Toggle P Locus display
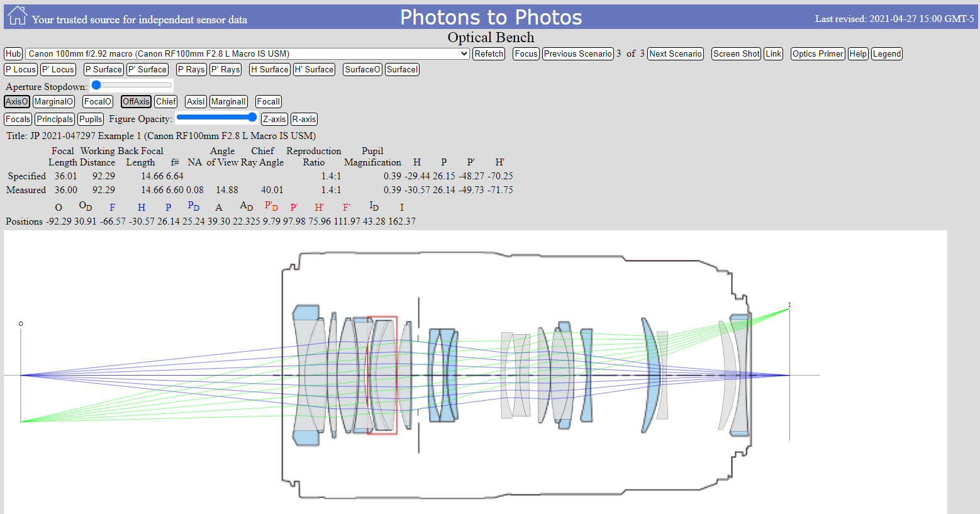The height and width of the screenshot is (514, 980). click(21, 70)
